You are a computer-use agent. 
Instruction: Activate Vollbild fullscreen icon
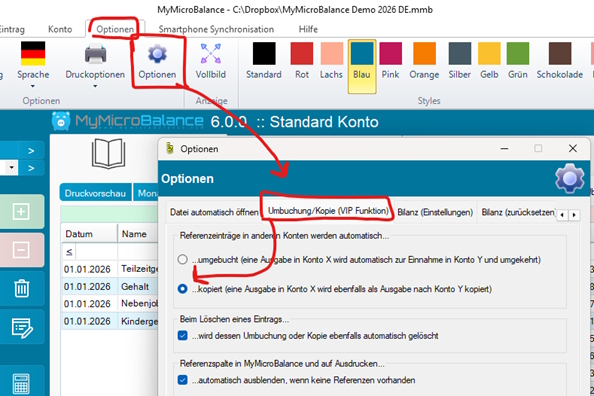(x=211, y=53)
